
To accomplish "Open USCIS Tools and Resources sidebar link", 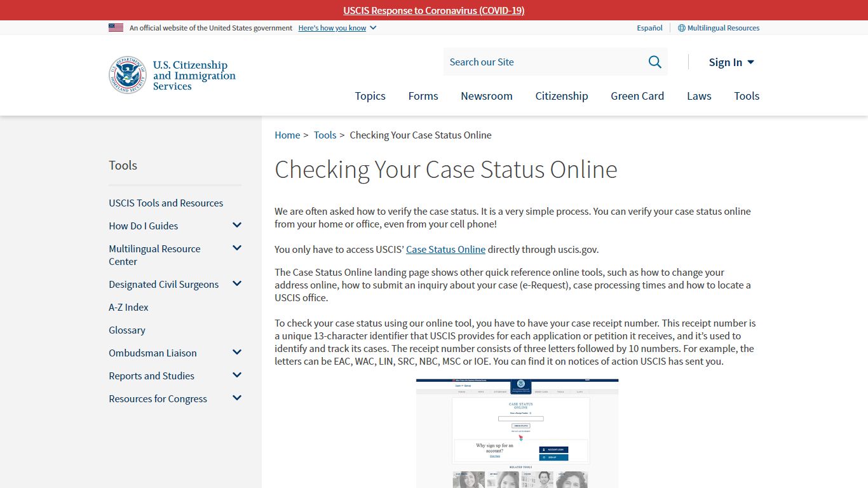I will coord(166,203).
